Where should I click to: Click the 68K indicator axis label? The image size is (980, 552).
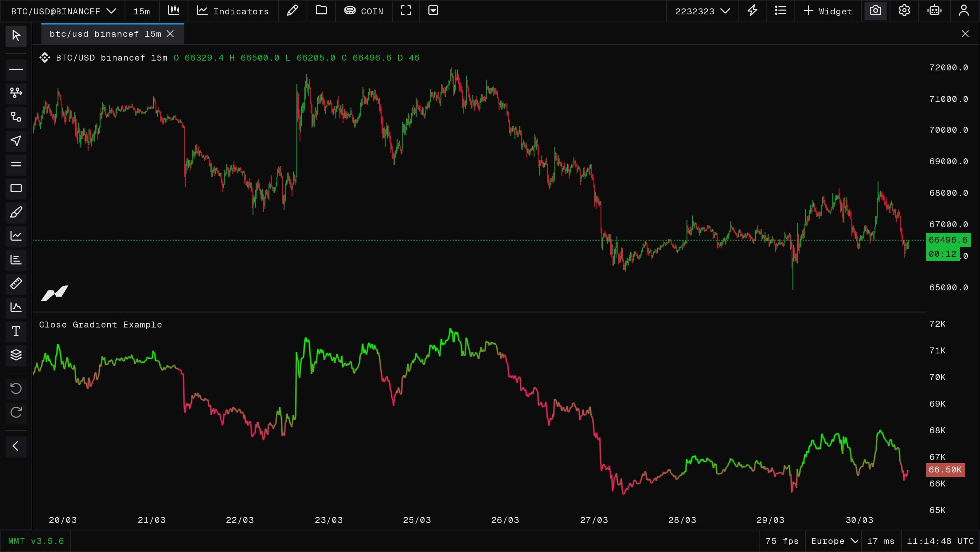point(937,430)
